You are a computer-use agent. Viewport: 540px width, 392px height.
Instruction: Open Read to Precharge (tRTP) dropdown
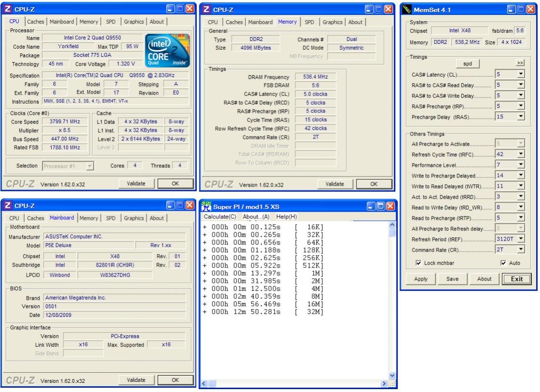(521, 218)
